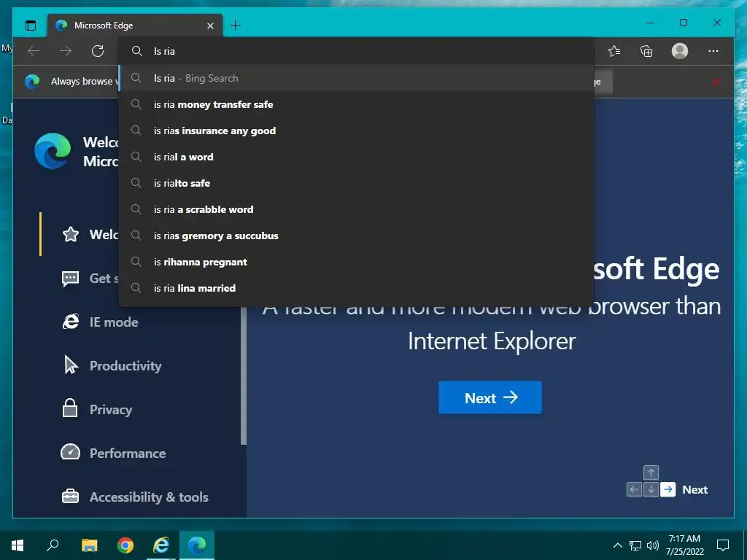Choose 'is ria money transfer safe' suggestion
The width and height of the screenshot is (747, 560).
pyautogui.click(x=356, y=104)
